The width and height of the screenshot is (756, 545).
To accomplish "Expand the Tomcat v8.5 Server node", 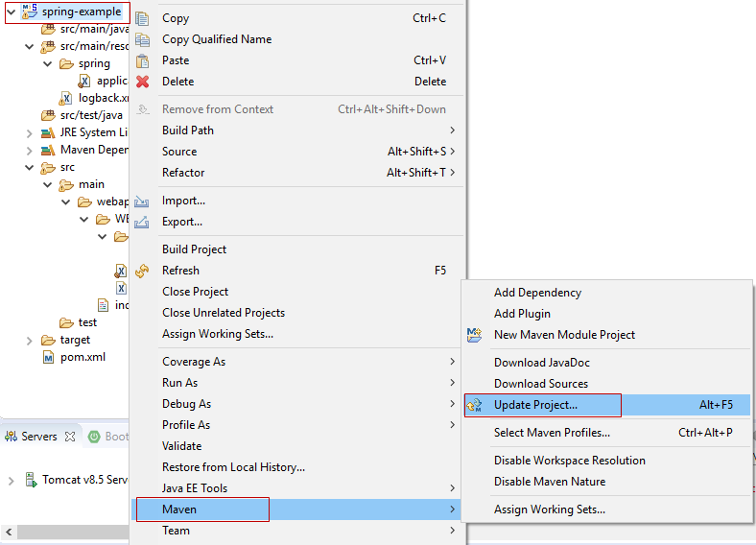I will (x=12, y=481).
